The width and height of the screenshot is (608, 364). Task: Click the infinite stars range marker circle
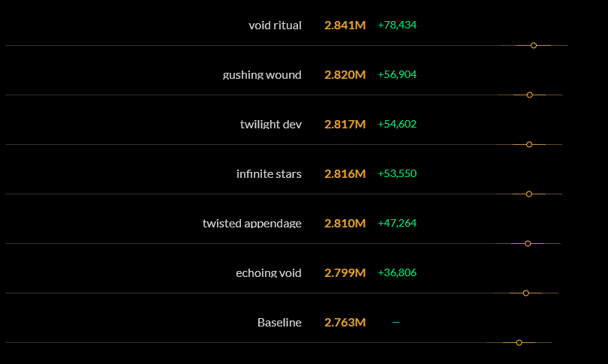529,194
